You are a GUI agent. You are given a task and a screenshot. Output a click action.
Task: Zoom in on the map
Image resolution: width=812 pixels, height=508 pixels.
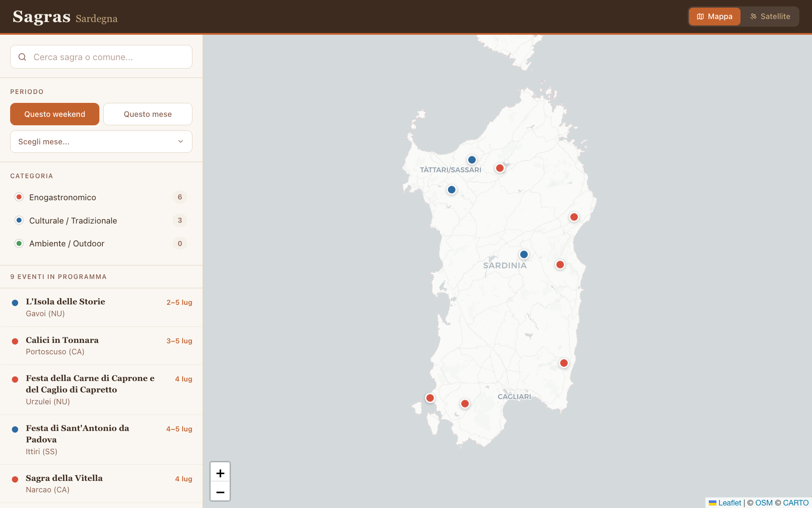tap(220, 472)
